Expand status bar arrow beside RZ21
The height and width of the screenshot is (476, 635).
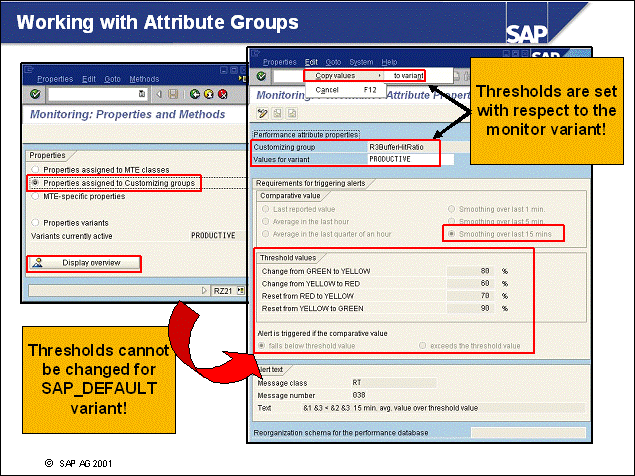point(203,290)
